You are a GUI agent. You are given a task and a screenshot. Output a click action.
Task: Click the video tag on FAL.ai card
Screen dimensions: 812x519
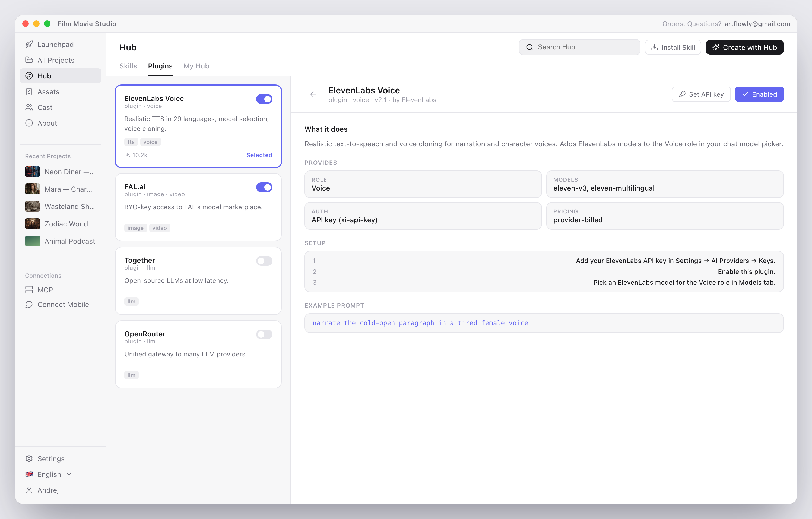(x=160, y=228)
